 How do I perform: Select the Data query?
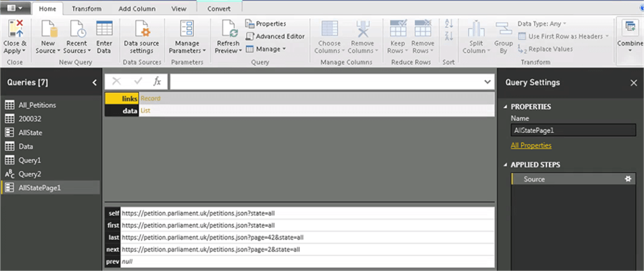point(50,146)
